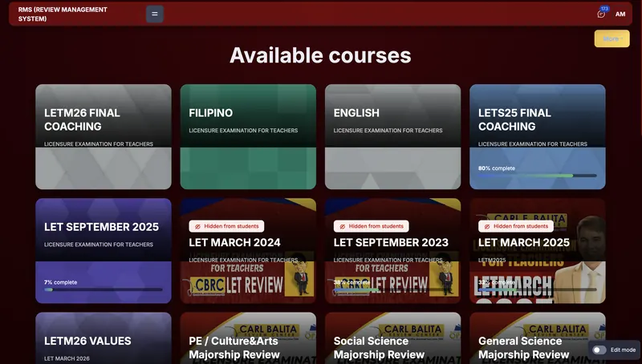The height and width of the screenshot is (364, 642).
Task: Click LET MARCH 2026 text under LETM26 VALUES
Action: [67, 358]
